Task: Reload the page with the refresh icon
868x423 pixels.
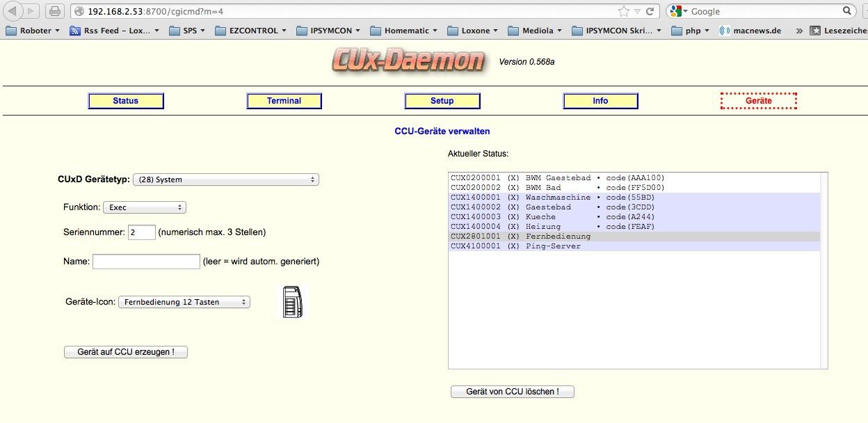Action: tap(650, 11)
